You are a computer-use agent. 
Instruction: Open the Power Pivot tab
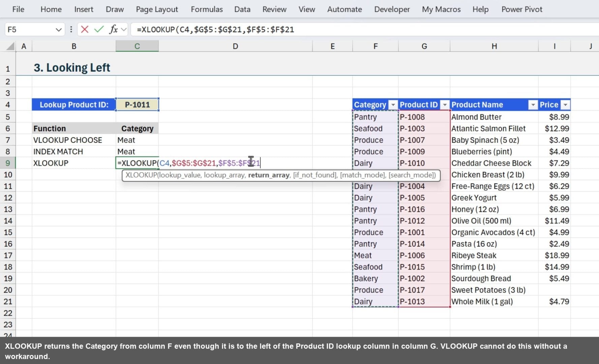click(x=521, y=9)
